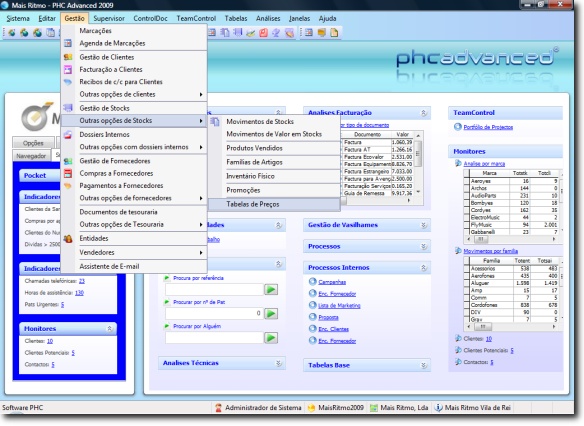Click the Analises Facturação table vertical scrollbar
584x426 pixels.
(x=418, y=163)
